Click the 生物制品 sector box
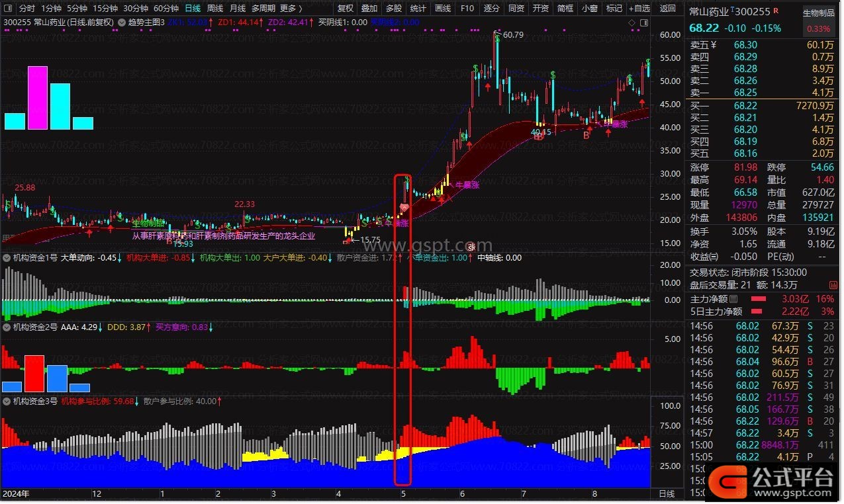Screen dimensions: 844x504 (818, 13)
